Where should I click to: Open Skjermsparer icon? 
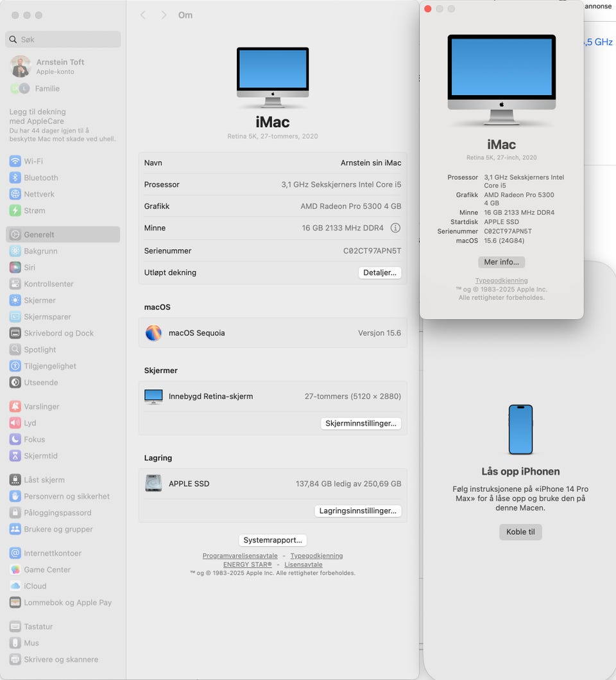(15, 317)
